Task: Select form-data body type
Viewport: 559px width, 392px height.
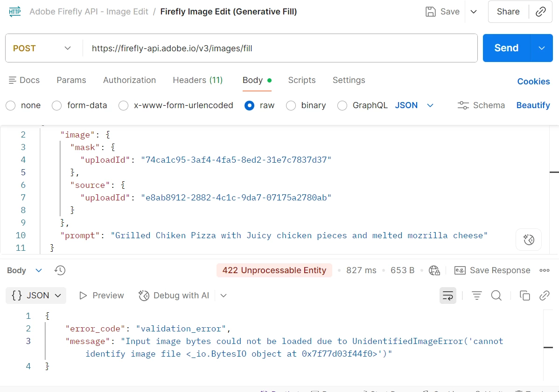Action: (56, 106)
